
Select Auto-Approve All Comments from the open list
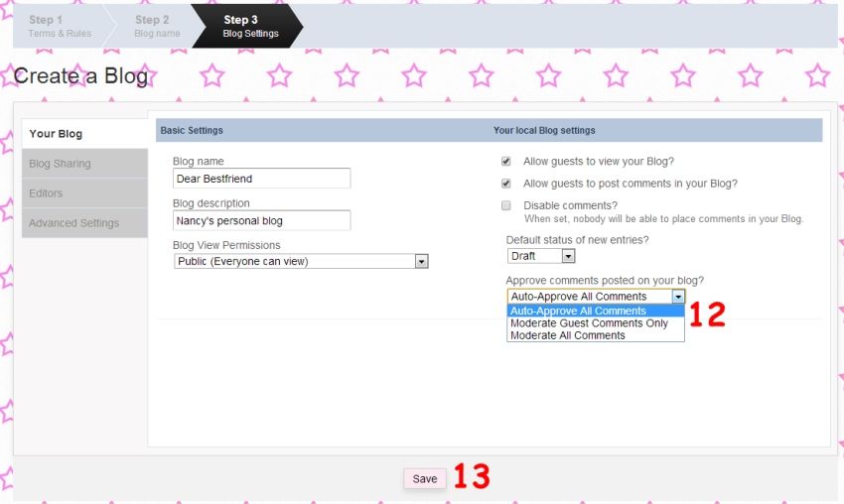(x=596, y=311)
